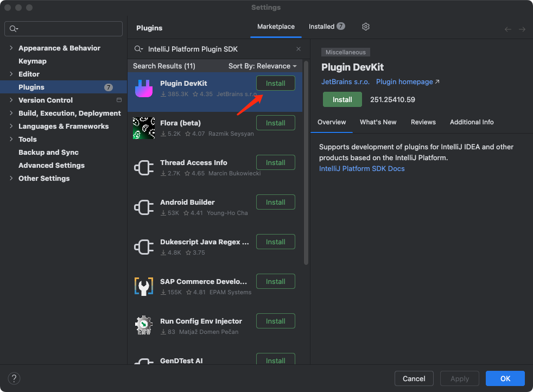
Task: Open the Overview tab
Action: pyautogui.click(x=332, y=122)
